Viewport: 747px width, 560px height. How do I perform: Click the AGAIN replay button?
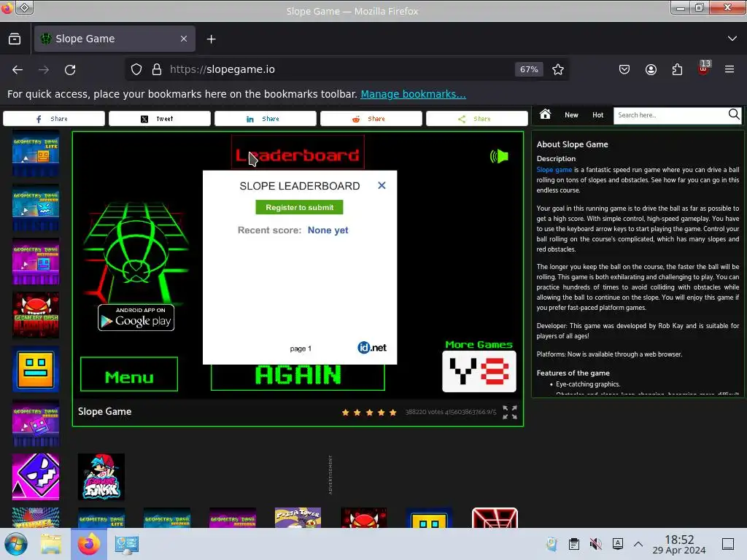tap(298, 377)
